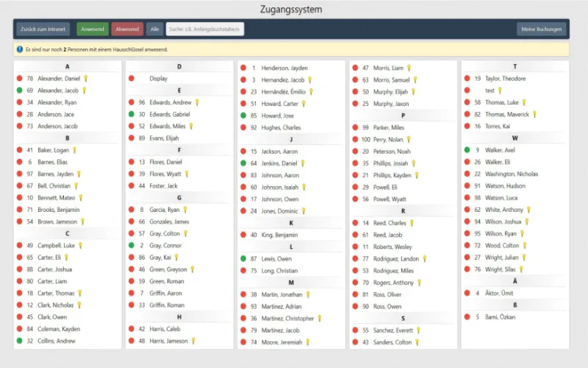The image size is (588, 368).
Task: Select the Display entry under section D
Action: coord(158,78)
